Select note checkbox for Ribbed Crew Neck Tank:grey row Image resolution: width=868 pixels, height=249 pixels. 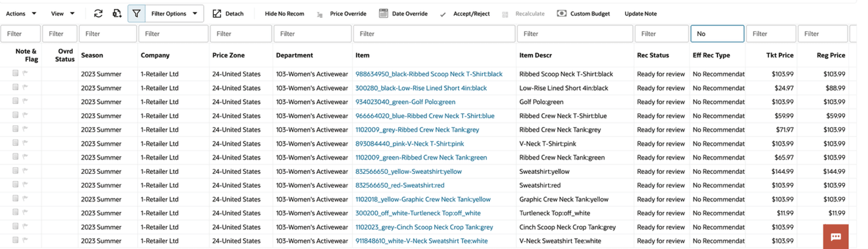[15, 129]
